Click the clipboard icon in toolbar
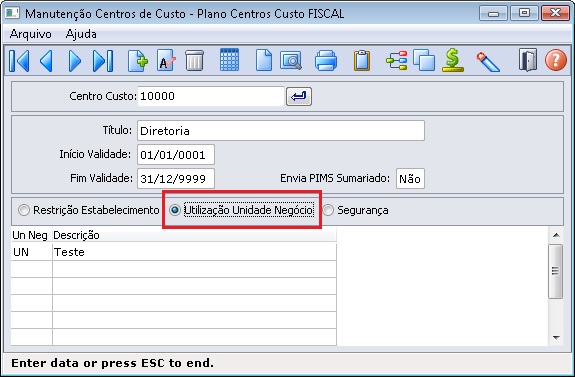Screen dimensions: 575x377 (x=362, y=61)
